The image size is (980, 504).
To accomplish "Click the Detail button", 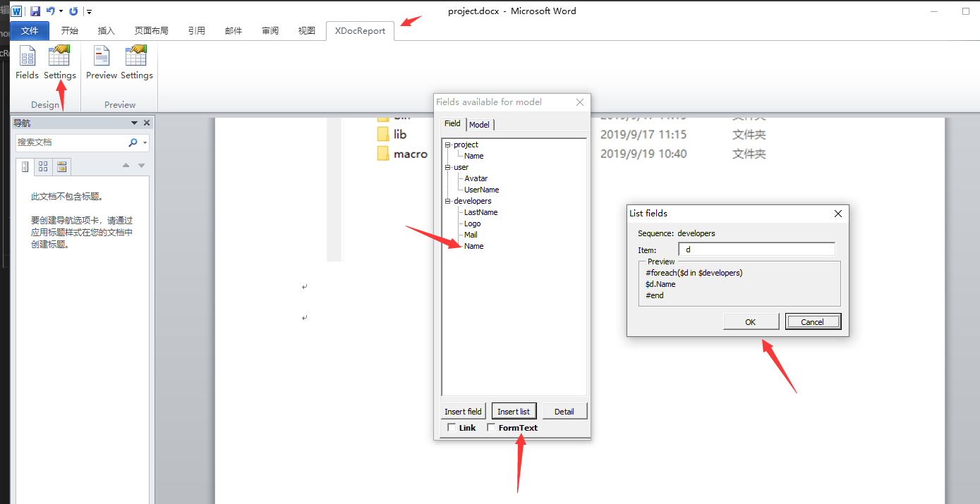I will 564,412.
